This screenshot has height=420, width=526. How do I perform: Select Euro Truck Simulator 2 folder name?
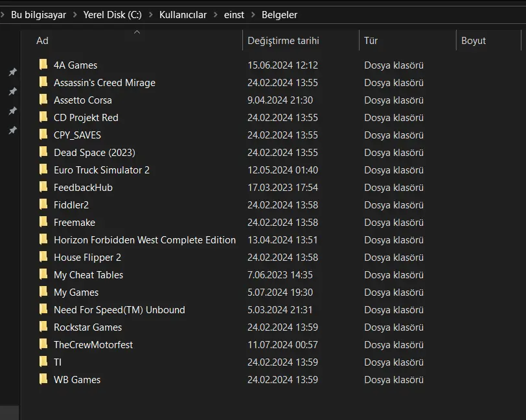point(102,170)
